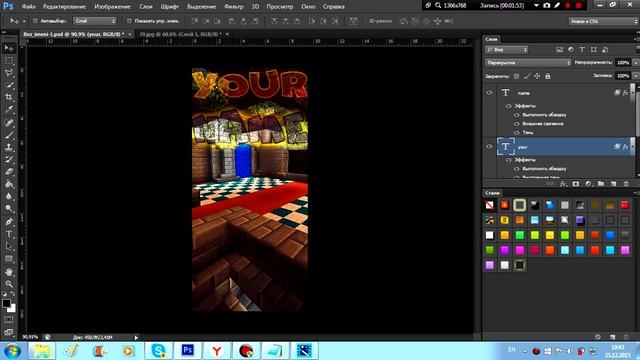Open the fill value dropdown arrow

pos(635,76)
